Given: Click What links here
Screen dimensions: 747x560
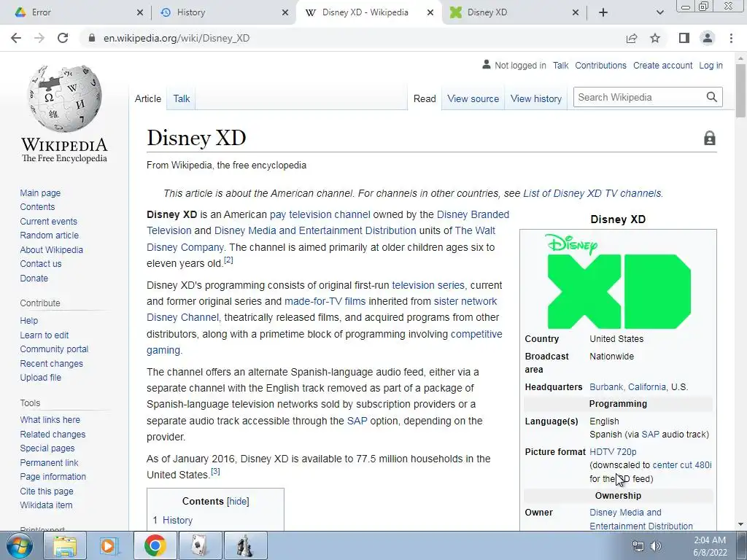Looking at the screenshot, I should click(50, 419).
